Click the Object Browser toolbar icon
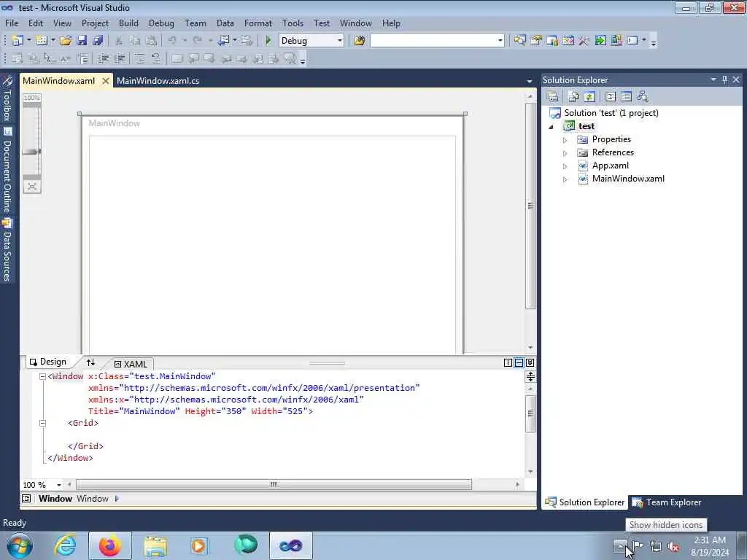 (568, 41)
